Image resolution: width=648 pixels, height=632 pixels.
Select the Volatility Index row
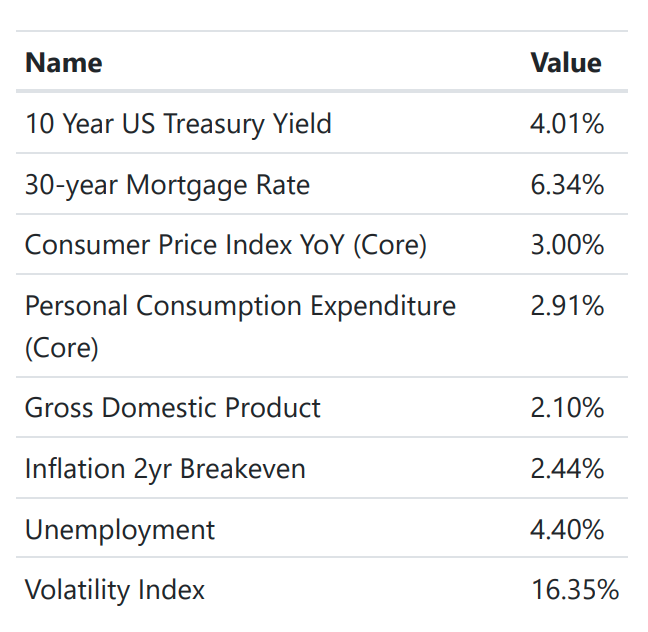click(x=322, y=589)
